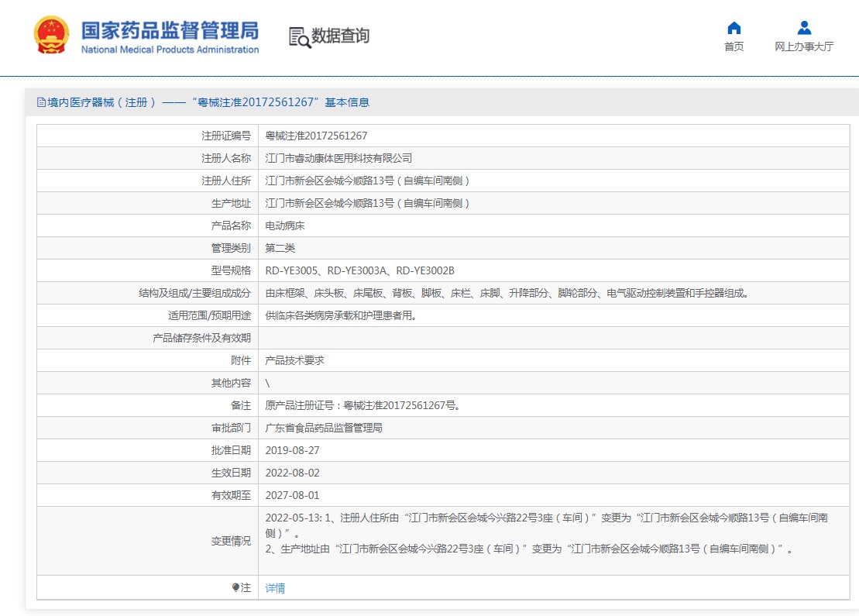Click the document icon before 境内医疗器械
Viewport: 859px width, 616px height.
[x=41, y=102]
